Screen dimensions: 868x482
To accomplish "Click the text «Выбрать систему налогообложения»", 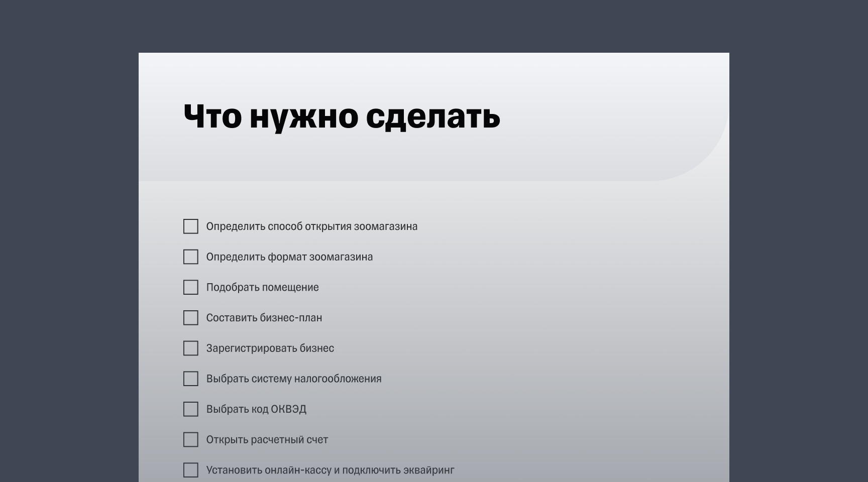I will (294, 379).
